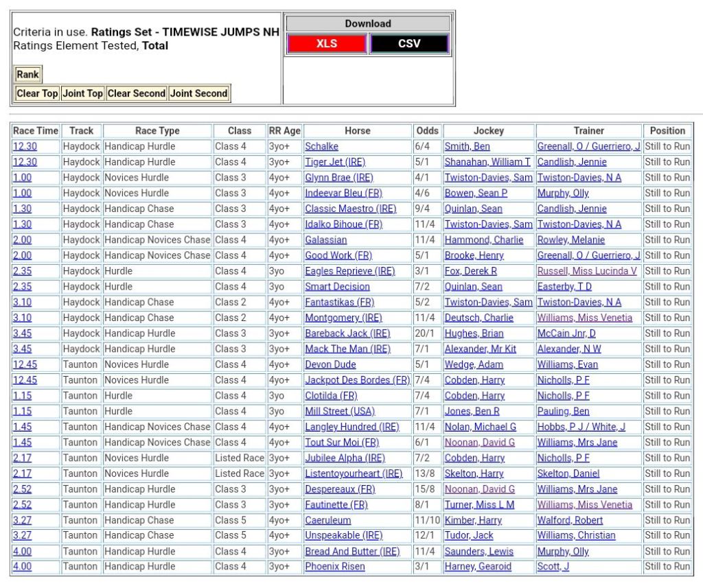Click the Race Time column header
Image resolution: width=703 pixels, height=588 pixels.
pos(36,130)
